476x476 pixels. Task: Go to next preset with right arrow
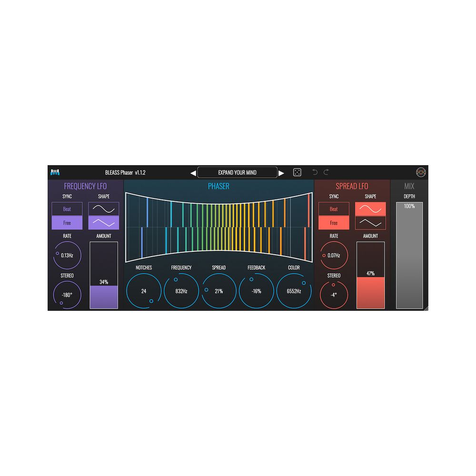281,173
